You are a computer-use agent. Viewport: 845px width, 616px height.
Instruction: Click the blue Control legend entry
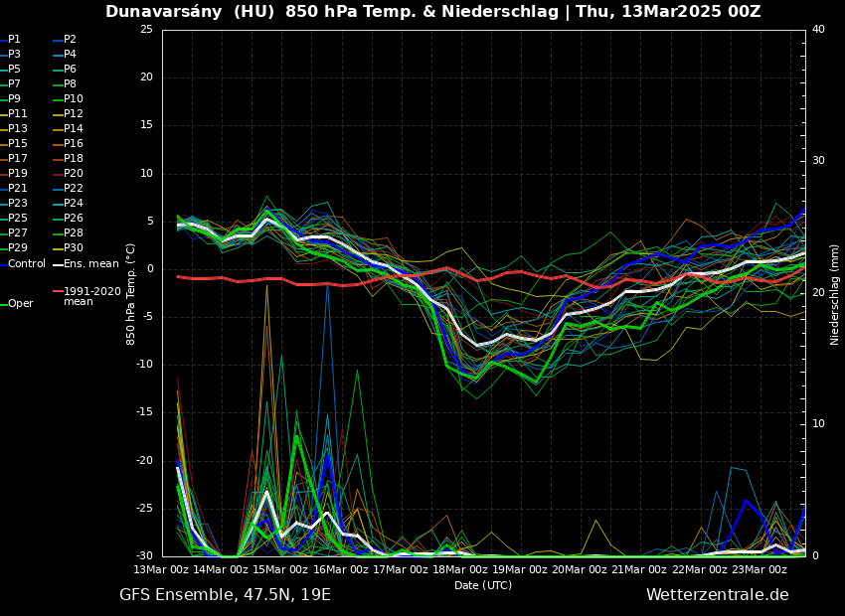[26, 264]
